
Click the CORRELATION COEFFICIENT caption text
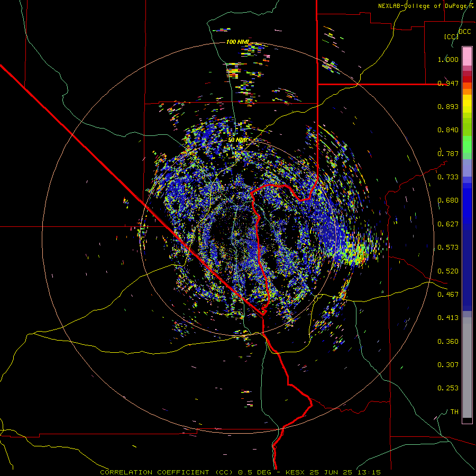[x=154, y=472]
